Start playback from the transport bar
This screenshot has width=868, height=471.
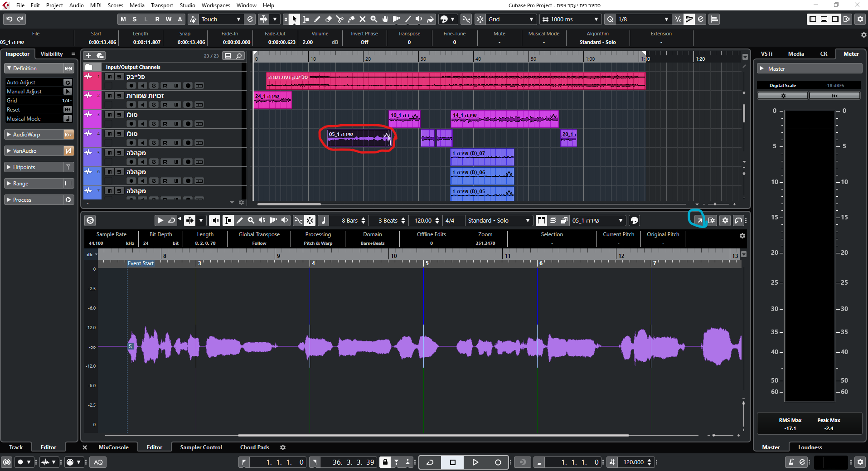pos(475,462)
